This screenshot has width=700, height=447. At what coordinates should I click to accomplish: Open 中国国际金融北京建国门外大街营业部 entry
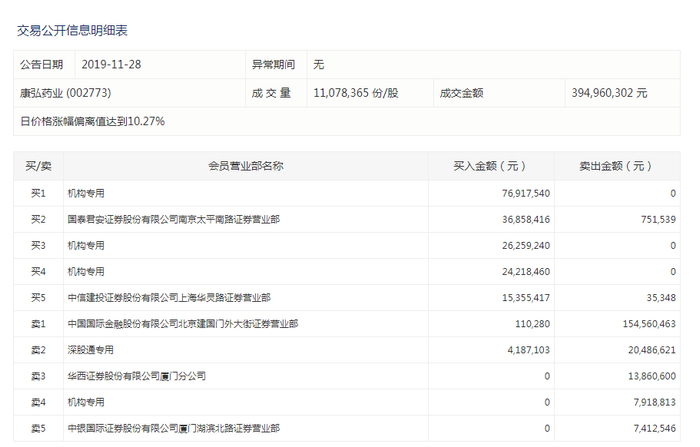point(182,323)
